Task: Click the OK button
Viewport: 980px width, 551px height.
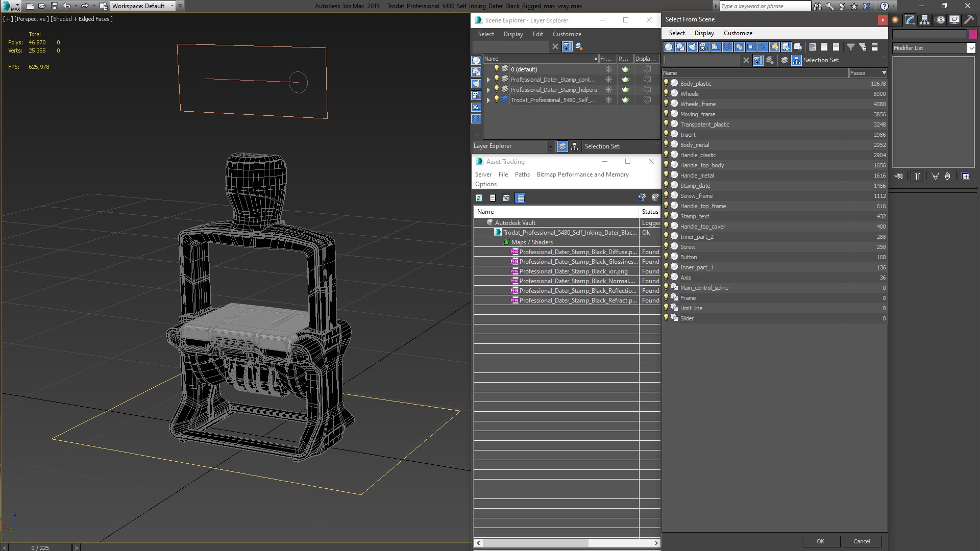Action: [820, 541]
